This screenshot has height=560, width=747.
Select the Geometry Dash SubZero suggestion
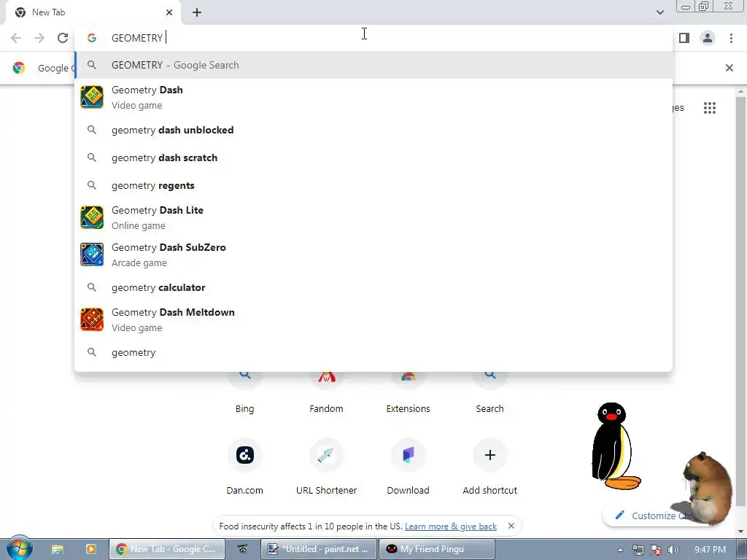click(373, 254)
